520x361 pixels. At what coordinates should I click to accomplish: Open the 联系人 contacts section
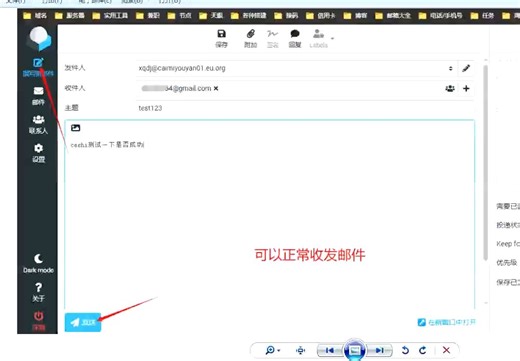point(38,124)
